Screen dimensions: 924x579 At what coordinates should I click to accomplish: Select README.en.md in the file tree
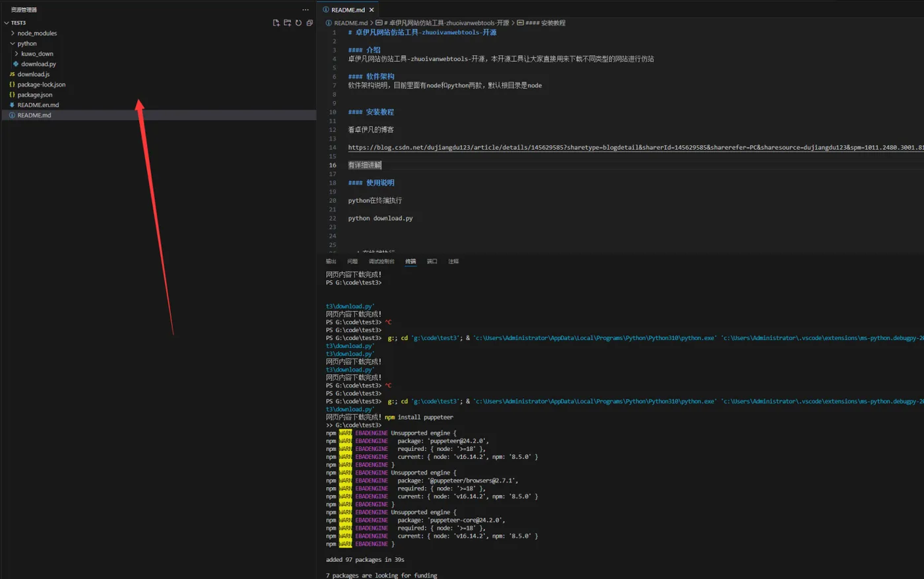(38, 105)
